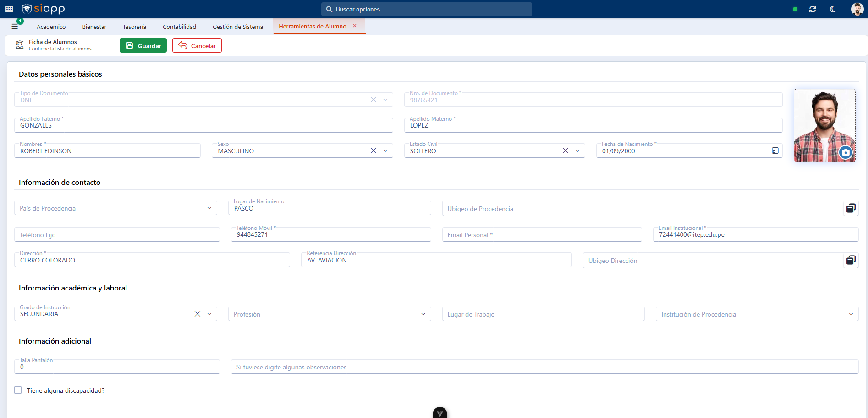
Task: Open Ubigeo Dirección lookup icon
Action: (851, 260)
